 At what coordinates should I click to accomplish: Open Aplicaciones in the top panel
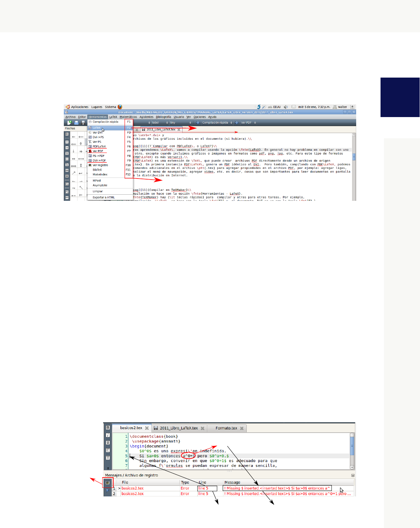pos(80,107)
